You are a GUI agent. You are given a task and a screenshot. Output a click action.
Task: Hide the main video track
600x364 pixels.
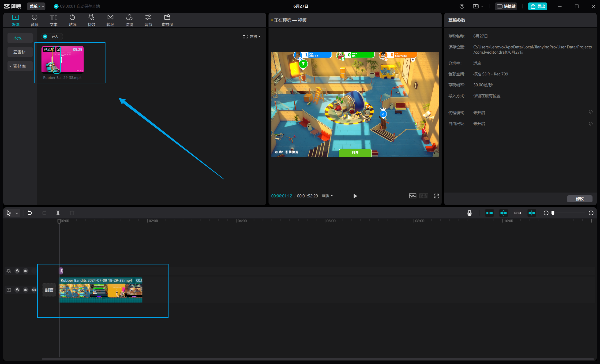pyautogui.click(x=26, y=290)
